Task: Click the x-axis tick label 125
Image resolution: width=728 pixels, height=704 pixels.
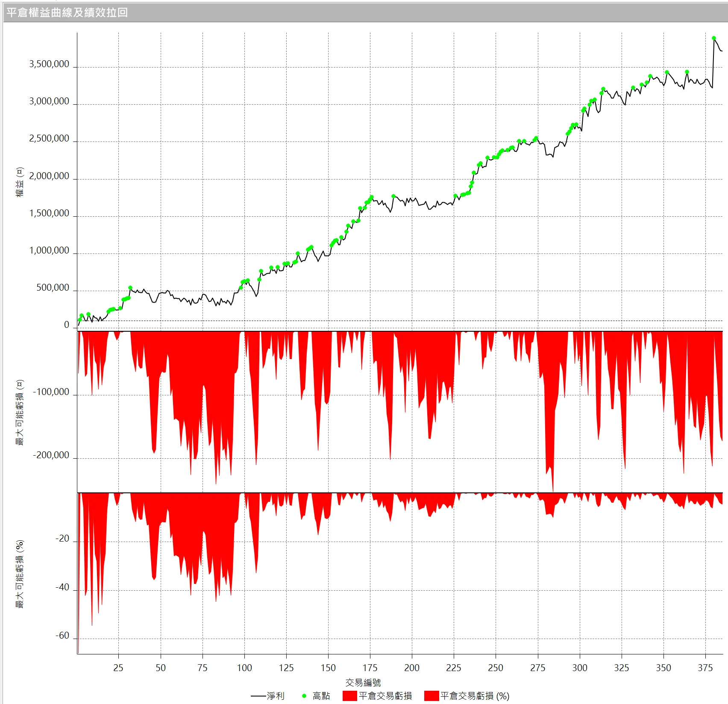Action: 286,668
